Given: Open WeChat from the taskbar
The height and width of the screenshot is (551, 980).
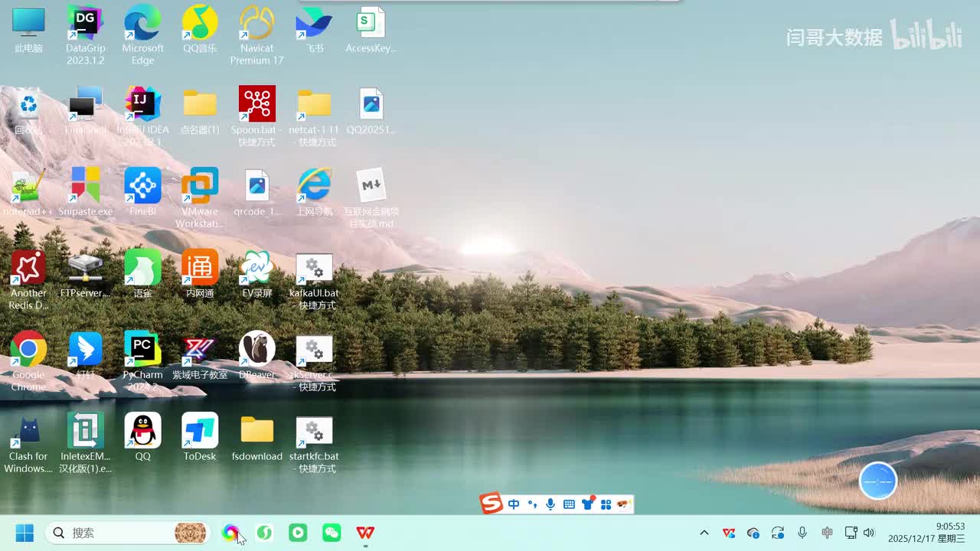Looking at the screenshot, I should pyautogui.click(x=332, y=533).
